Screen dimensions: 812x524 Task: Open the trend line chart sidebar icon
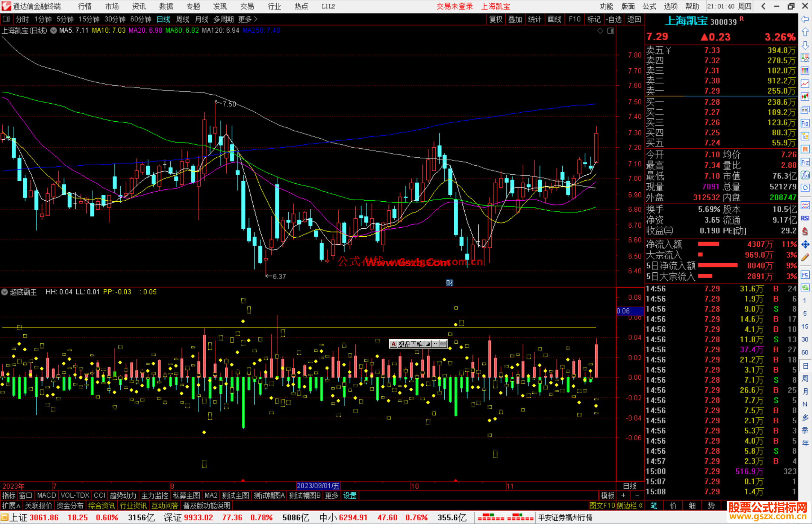coord(805,84)
